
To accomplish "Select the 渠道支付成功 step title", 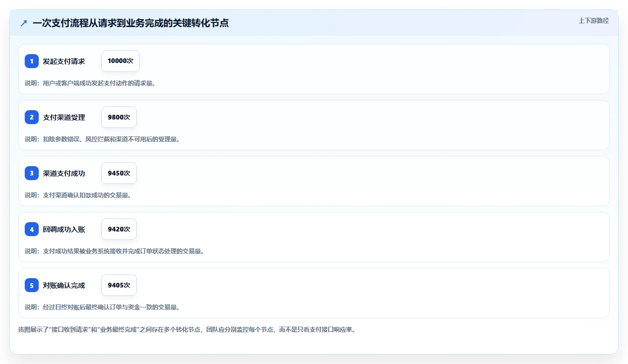I will click(x=64, y=173).
